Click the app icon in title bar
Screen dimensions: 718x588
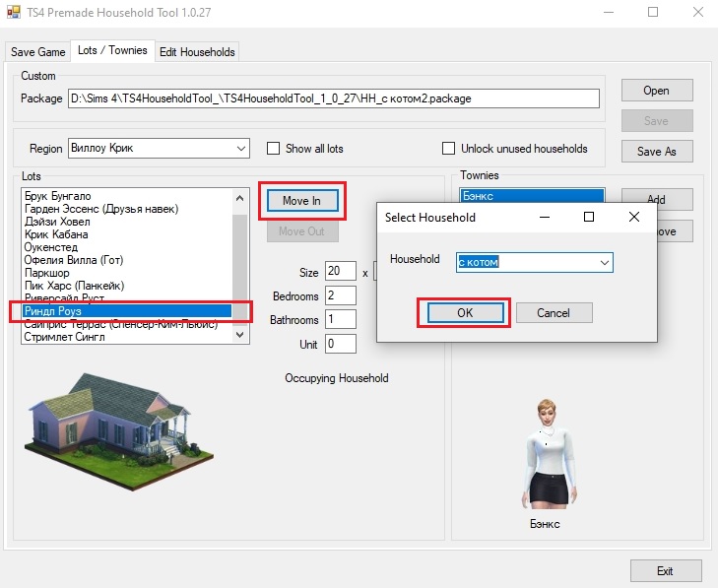coord(14,13)
